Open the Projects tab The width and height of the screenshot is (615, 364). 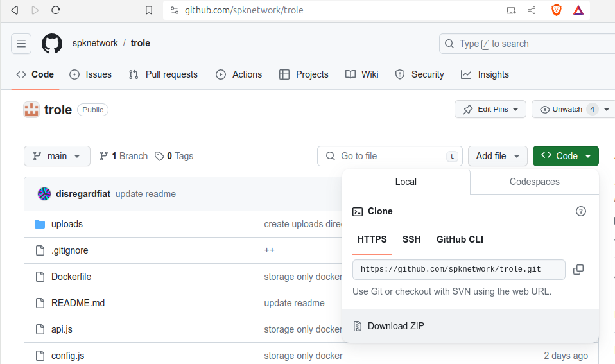click(x=304, y=74)
